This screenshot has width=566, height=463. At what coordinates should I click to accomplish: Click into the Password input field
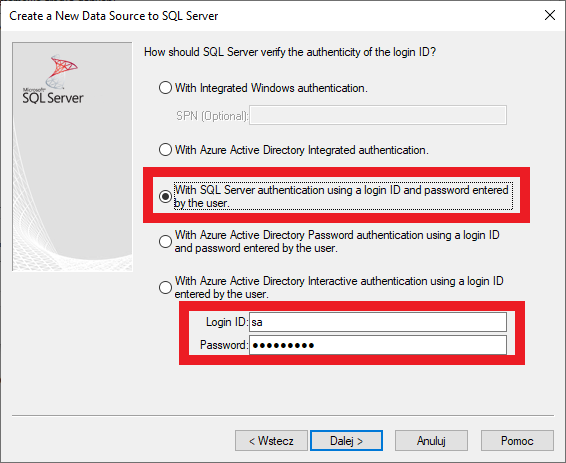378,345
